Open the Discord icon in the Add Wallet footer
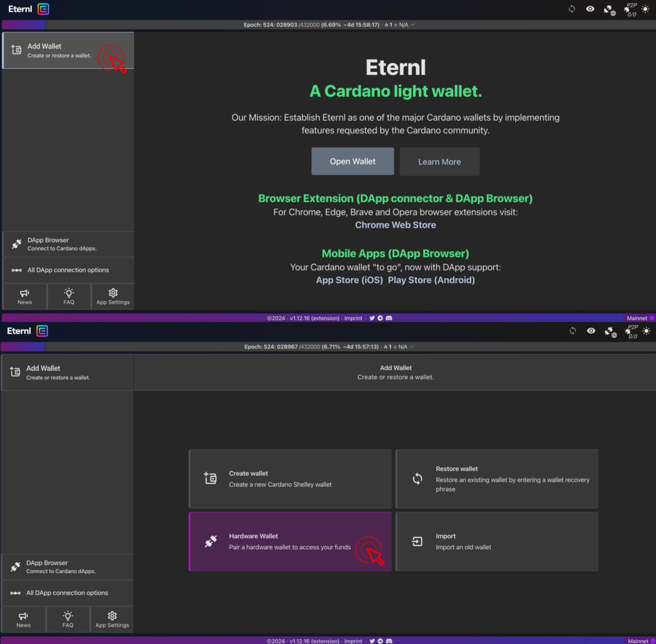Image resolution: width=656 pixels, height=644 pixels. [x=389, y=641]
